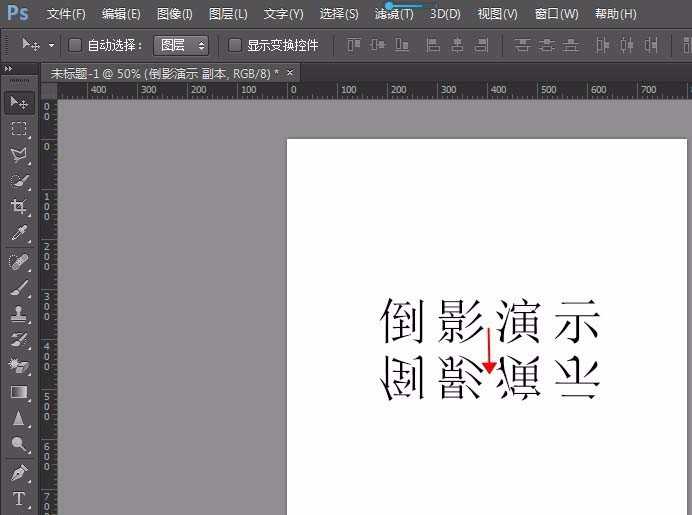The image size is (692, 515).
Task: Expand the toolbox with double-arrow button
Action: (x=8, y=69)
